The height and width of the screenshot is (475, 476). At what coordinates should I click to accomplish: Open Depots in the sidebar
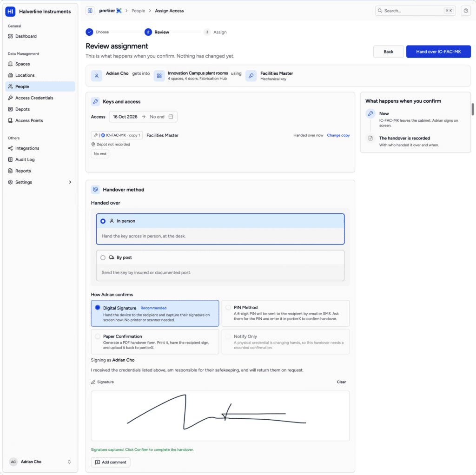coord(40,109)
